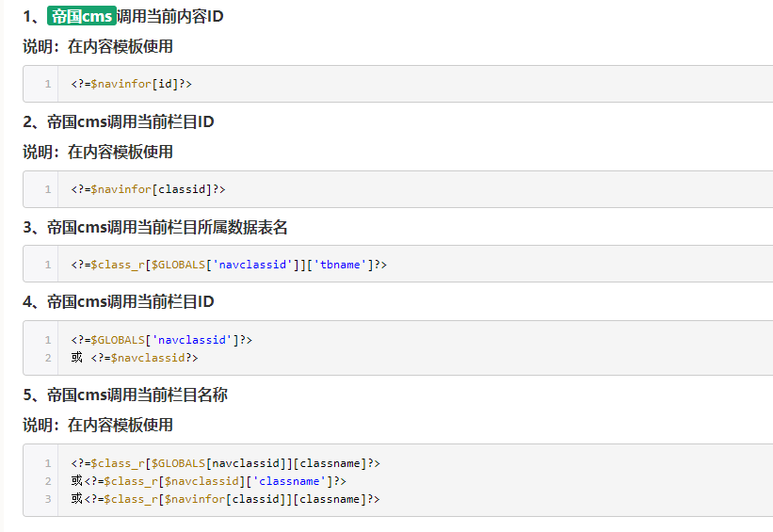Screen dimensions: 773x532
Task: Click the $class_r[$GLOBALS[navclassid]][classname] code line
Action: (225, 463)
